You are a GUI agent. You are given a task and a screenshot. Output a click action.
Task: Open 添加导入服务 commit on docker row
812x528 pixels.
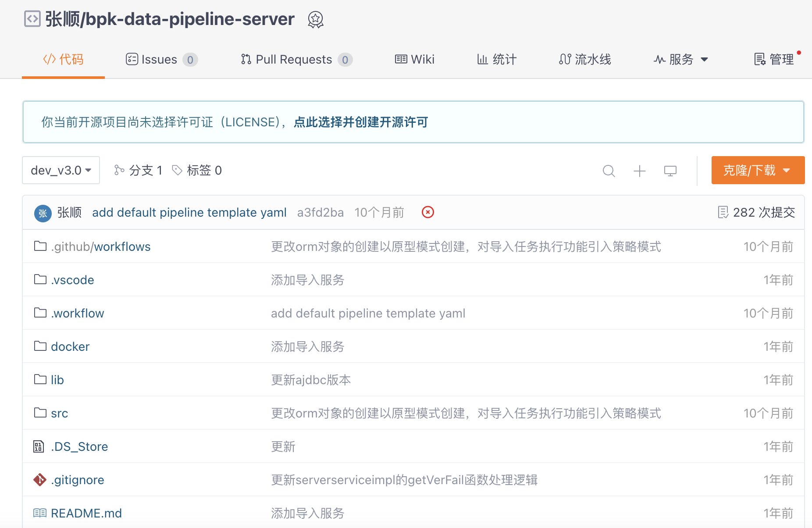(308, 346)
